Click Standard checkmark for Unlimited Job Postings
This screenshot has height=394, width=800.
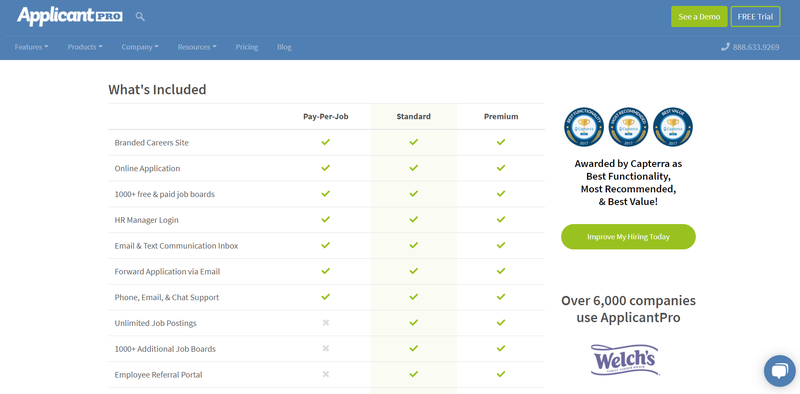coord(413,323)
